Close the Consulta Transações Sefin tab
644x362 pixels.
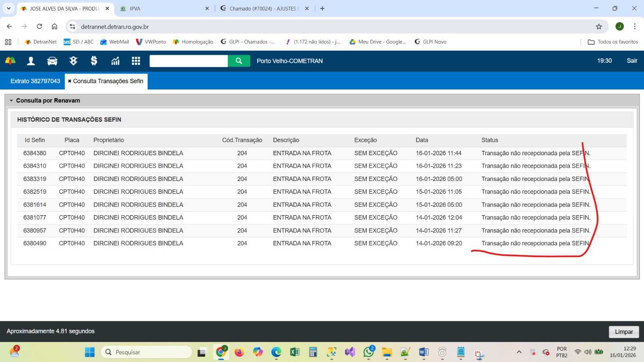pos(70,81)
